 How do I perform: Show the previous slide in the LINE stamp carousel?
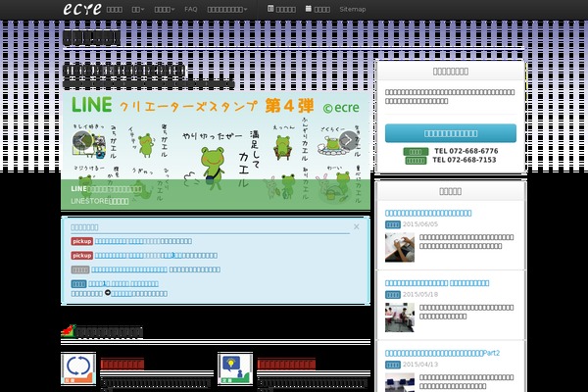pos(82,141)
